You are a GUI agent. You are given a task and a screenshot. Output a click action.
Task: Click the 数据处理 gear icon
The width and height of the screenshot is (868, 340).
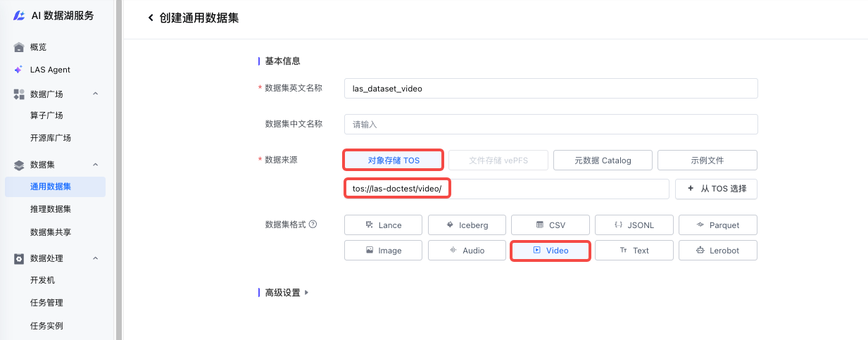(19, 258)
